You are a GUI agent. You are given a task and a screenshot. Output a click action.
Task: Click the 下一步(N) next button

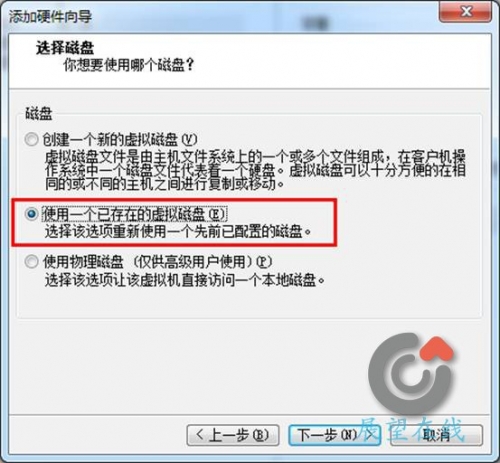[334, 435]
